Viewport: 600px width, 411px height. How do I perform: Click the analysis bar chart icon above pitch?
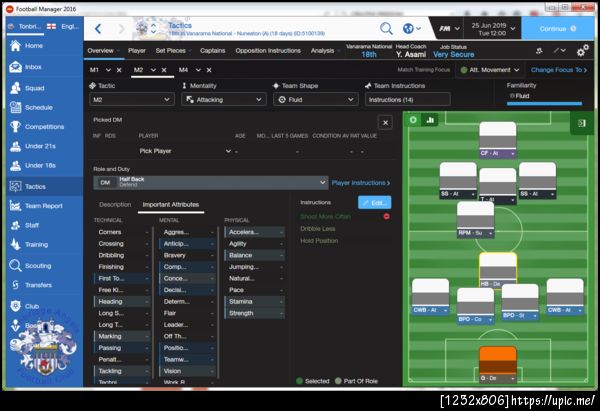point(430,120)
